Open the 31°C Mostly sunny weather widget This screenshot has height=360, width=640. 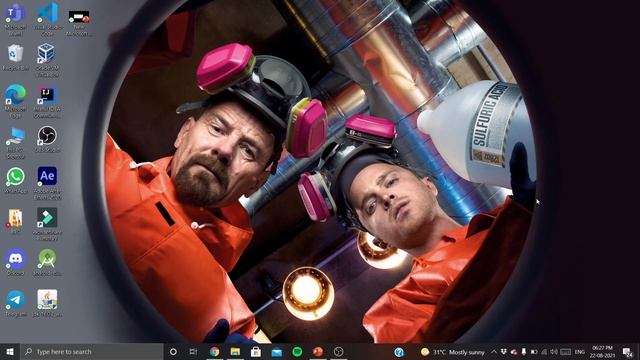tap(453, 352)
